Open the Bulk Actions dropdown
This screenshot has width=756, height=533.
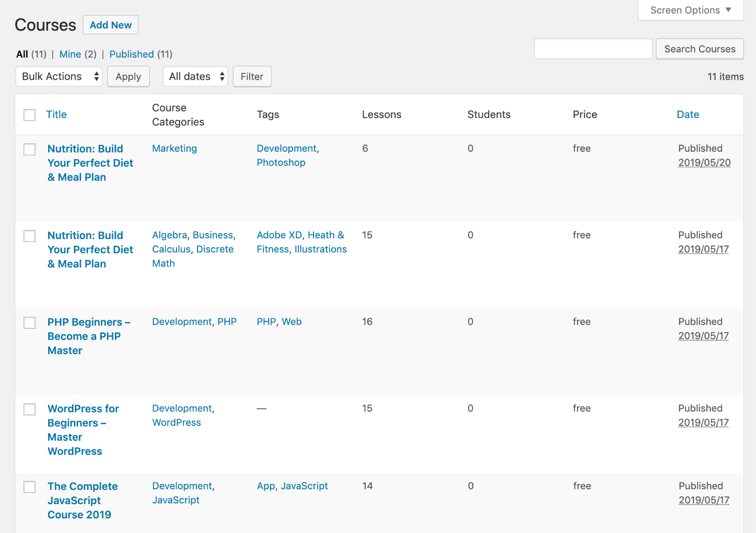(x=59, y=76)
